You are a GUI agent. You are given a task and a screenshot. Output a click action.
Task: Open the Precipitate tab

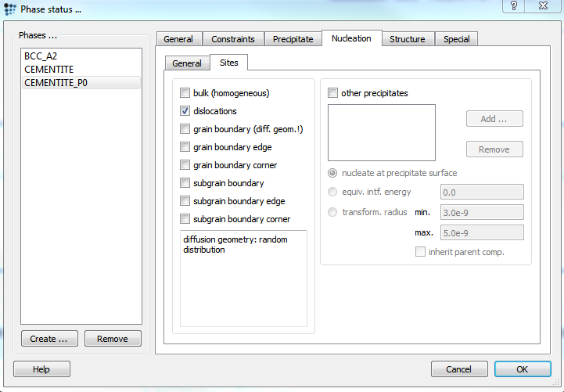point(293,39)
